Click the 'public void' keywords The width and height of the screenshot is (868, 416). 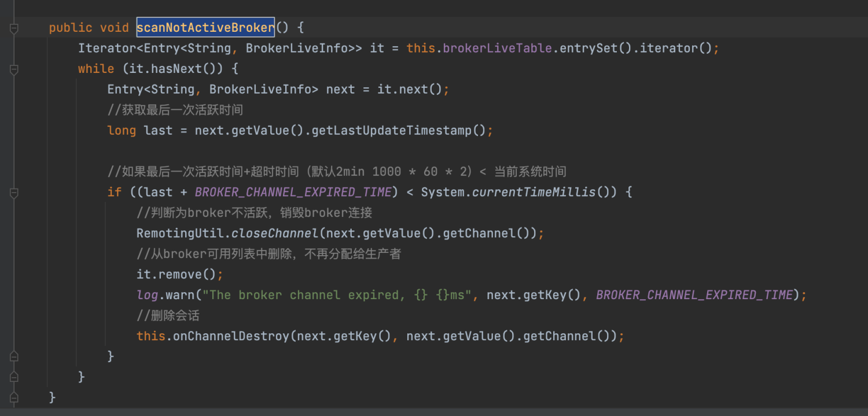[x=89, y=28]
